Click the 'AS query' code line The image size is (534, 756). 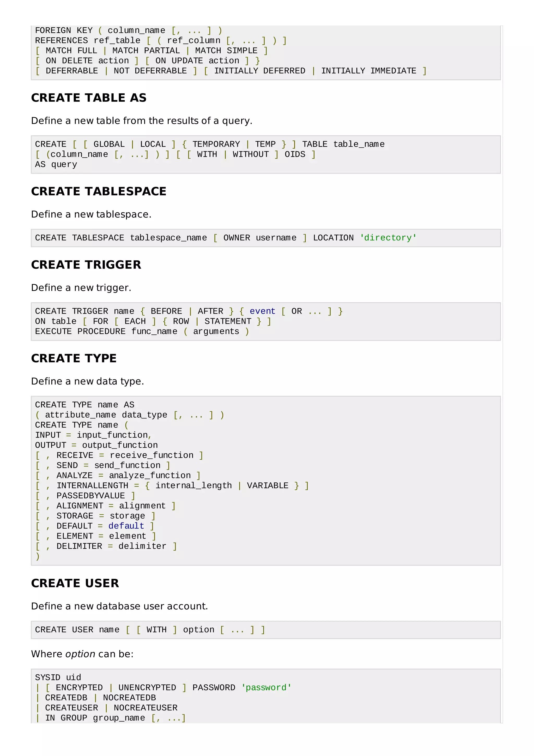click(56, 164)
